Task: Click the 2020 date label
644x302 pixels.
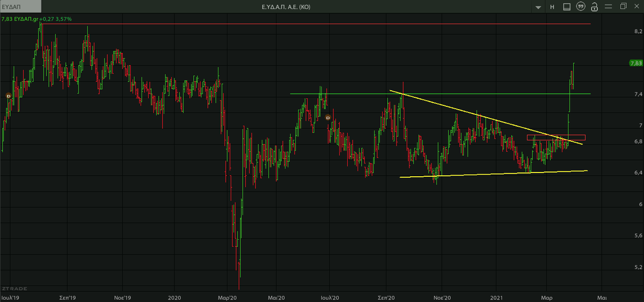Action: point(174,297)
